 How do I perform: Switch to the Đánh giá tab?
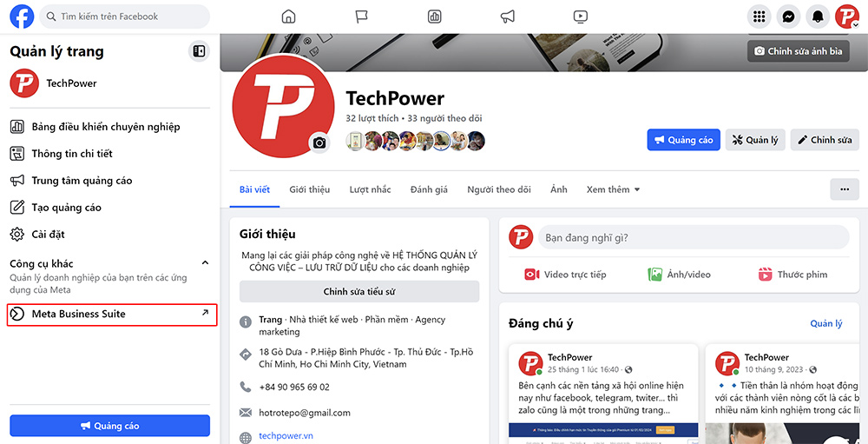429,189
